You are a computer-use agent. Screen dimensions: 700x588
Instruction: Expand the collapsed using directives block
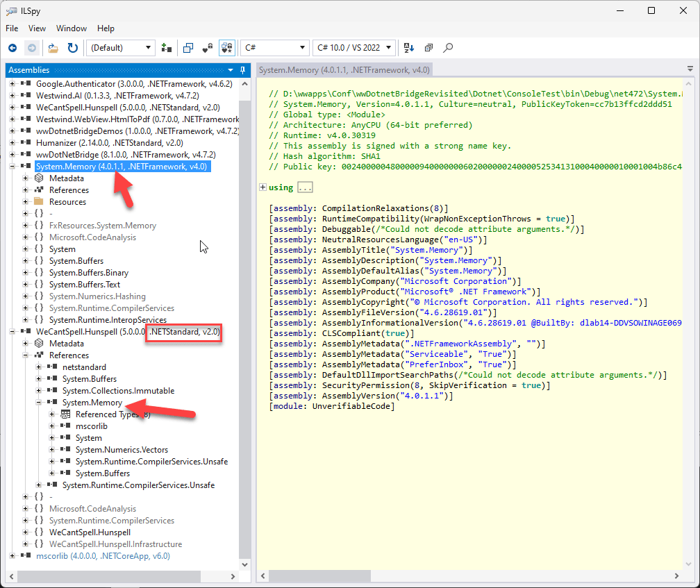(263, 187)
